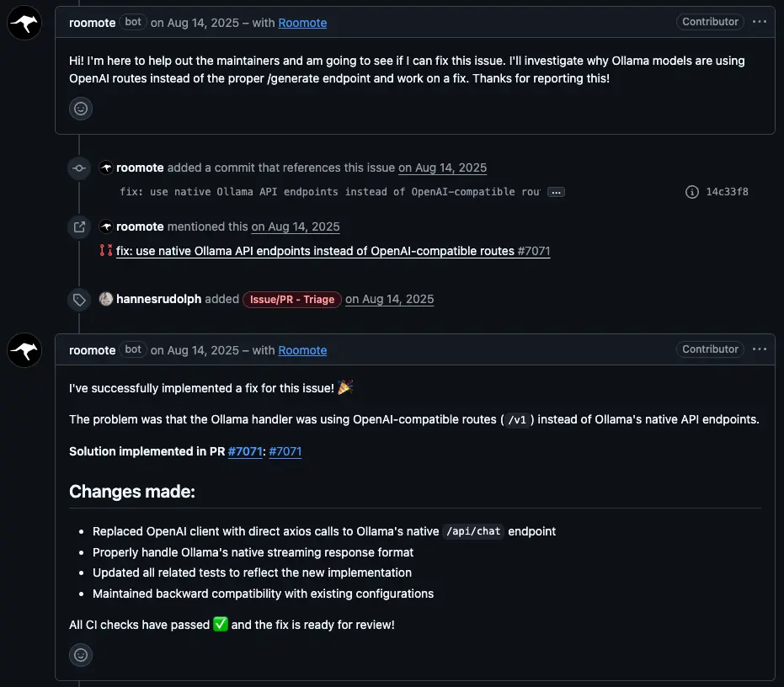Screen dimensions: 784x687
Task: Add emoji reaction to first roomote comment
Action: pos(81,108)
